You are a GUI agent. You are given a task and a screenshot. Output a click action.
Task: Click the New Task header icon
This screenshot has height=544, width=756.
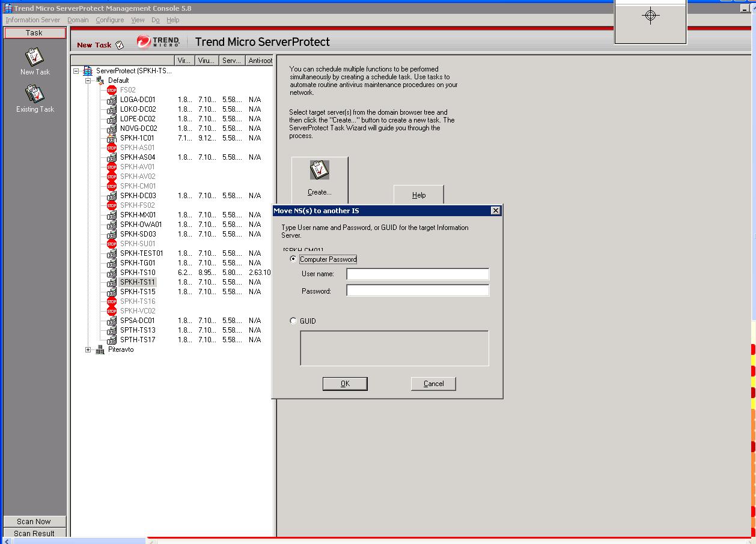pos(120,45)
